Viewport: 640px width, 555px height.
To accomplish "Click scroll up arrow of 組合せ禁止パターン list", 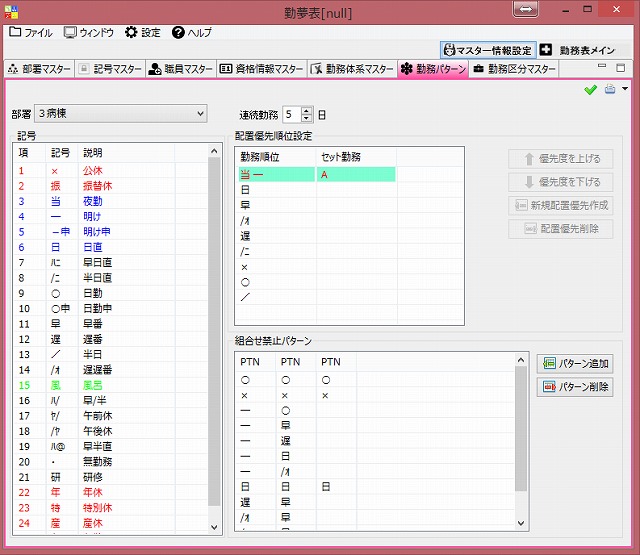I will (x=521, y=360).
